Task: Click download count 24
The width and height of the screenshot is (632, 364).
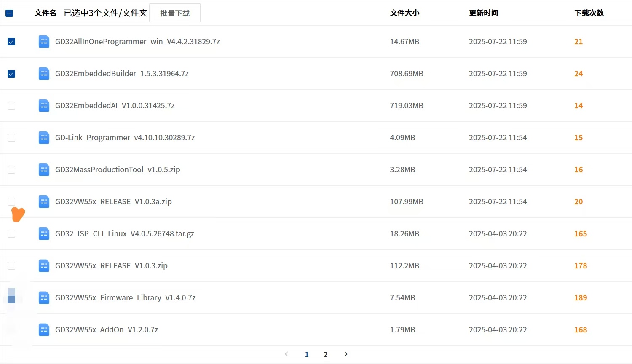Action: tap(578, 74)
